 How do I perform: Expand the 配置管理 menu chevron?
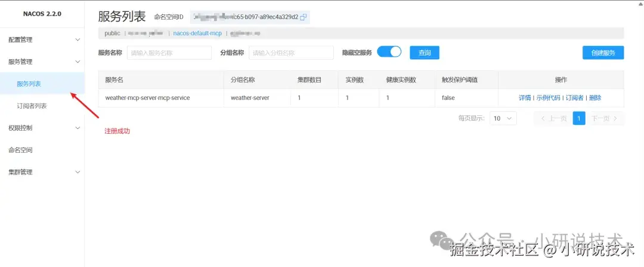(x=78, y=40)
